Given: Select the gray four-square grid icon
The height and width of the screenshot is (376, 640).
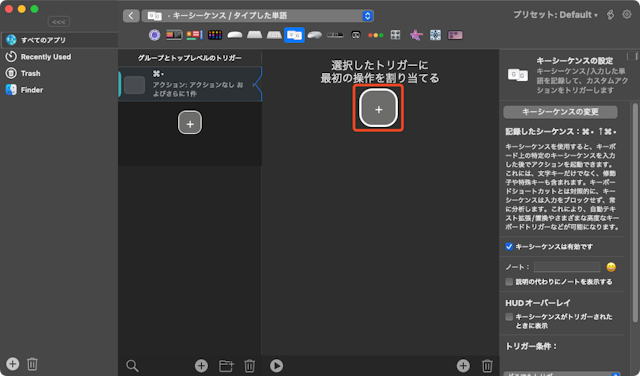Looking at the screenshot, I should (396, 35).
